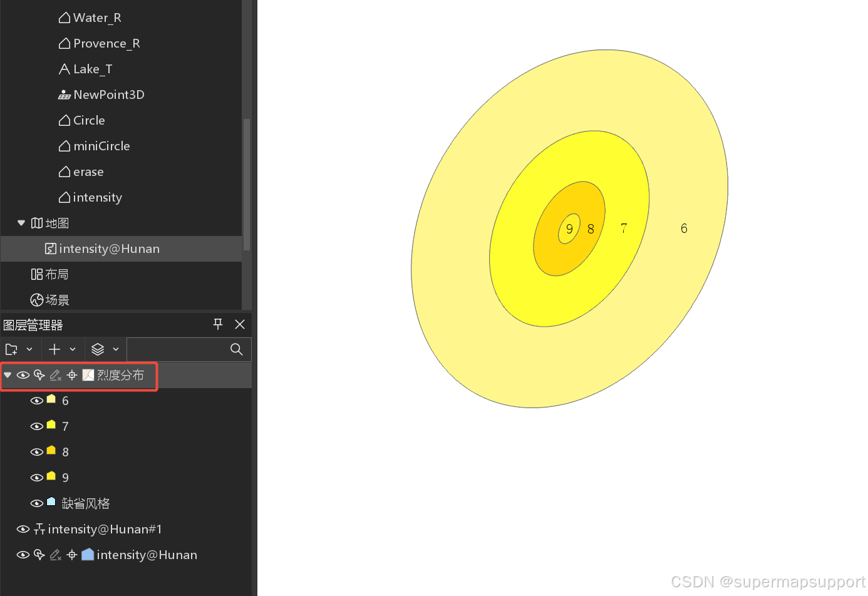Select the 场景 node label
868x596 pixels.
coord(57,300)
